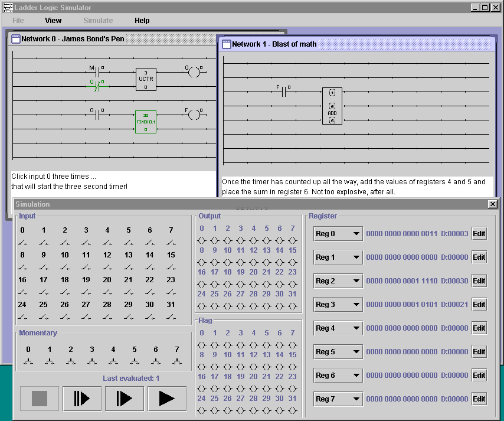The image size is (504, 421).
Task: Open the Help menu
Action: pyautogui.click(x=142, y=21)
